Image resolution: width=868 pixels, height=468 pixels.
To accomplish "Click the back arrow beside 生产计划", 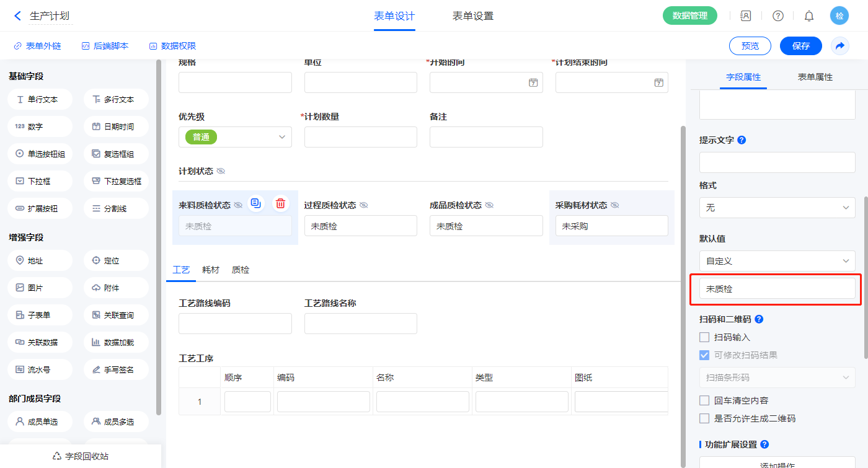I will click(17, 16).
